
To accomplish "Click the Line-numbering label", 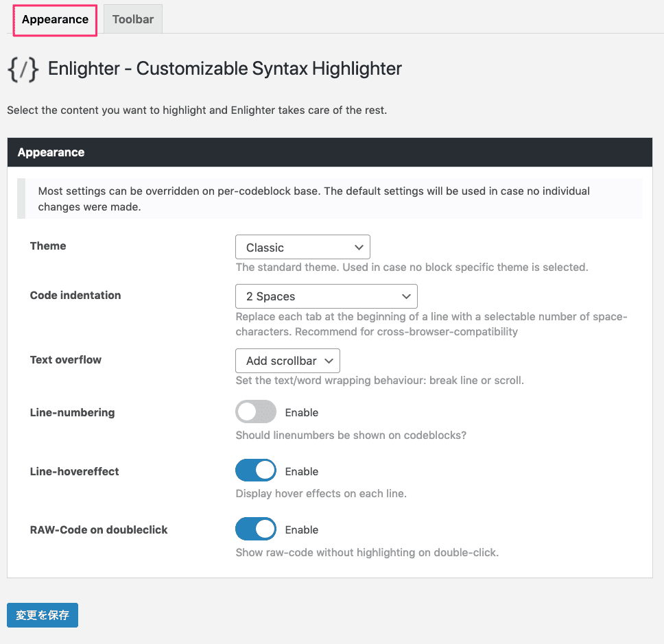I will (73, 412).
